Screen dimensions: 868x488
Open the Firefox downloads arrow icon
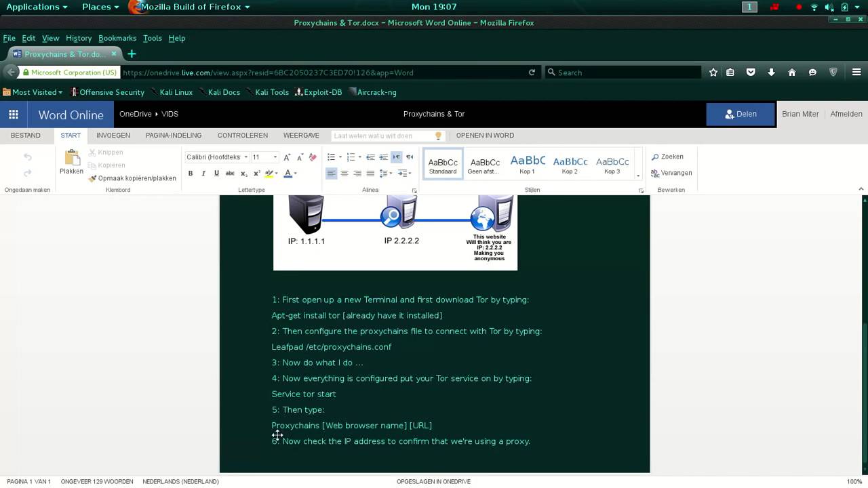[x=771, y=72]
